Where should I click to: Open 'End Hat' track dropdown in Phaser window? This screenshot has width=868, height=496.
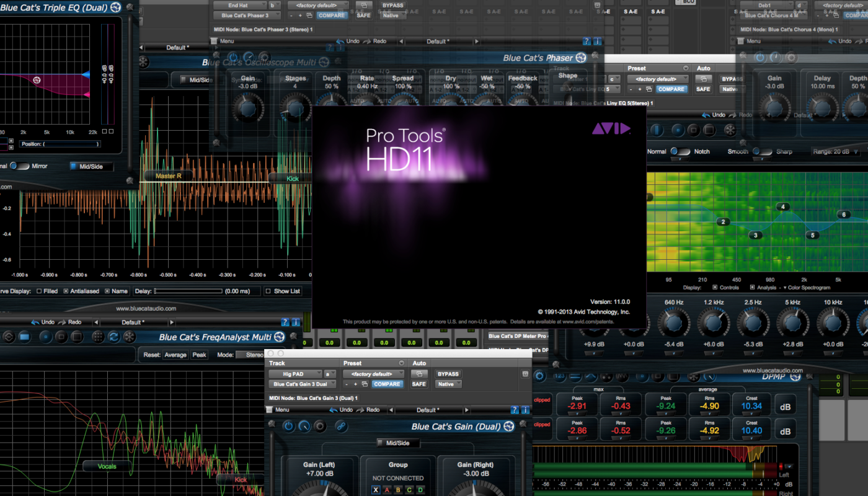239,5
